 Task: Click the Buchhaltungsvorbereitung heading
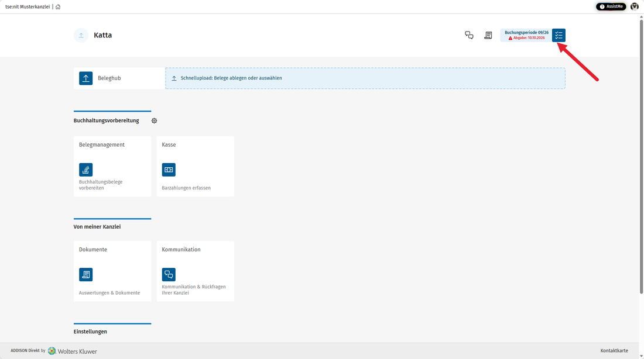[107, 120]
